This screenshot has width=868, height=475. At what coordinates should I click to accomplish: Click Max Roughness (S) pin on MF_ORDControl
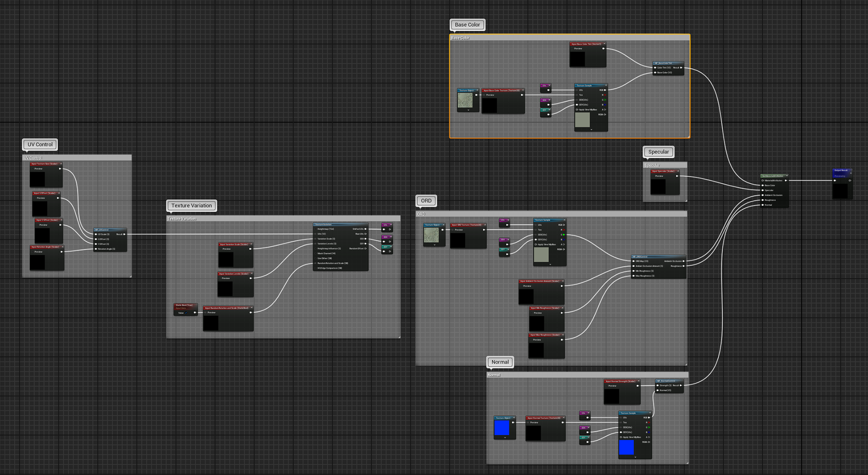click(x=634, y=276)
